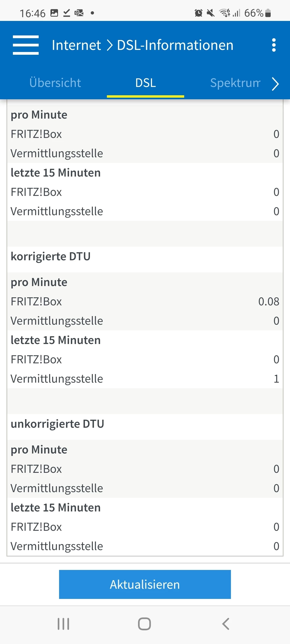Select the DSL tab
The image size is (290, 644).
tap(146, 83)
